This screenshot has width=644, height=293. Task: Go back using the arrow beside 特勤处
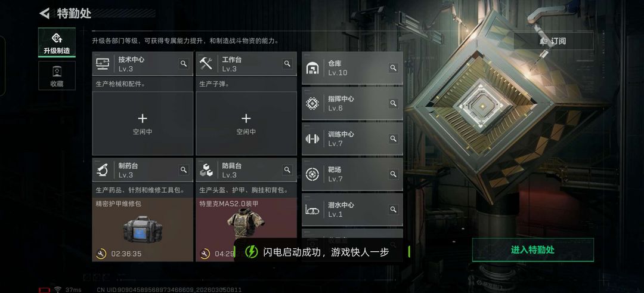(x=44, y=14)
